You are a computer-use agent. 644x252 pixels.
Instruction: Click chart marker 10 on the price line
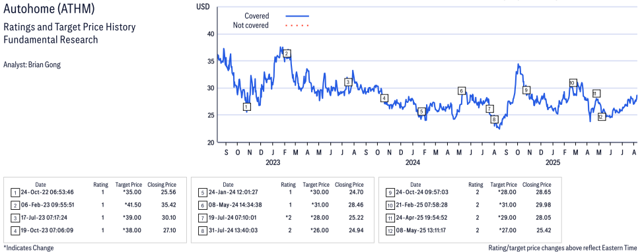point(573,83)
